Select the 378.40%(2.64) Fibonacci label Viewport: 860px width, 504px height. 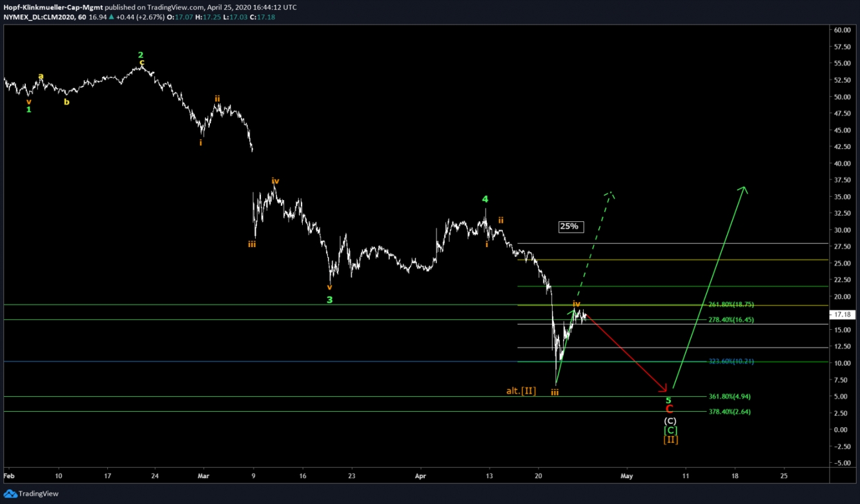point(730,412)
